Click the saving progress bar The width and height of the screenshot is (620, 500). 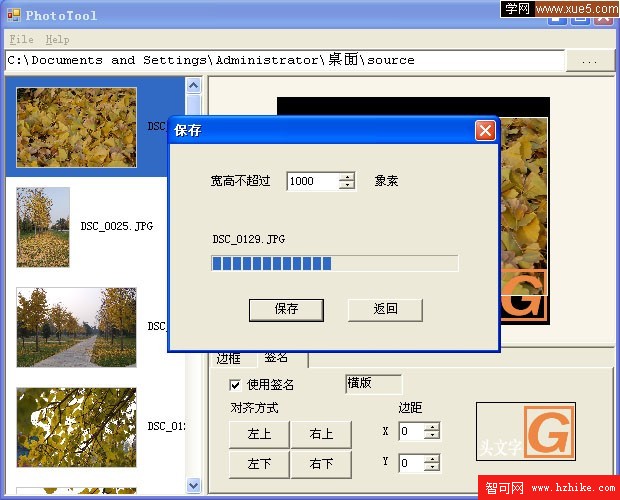[x=335, y=263]
